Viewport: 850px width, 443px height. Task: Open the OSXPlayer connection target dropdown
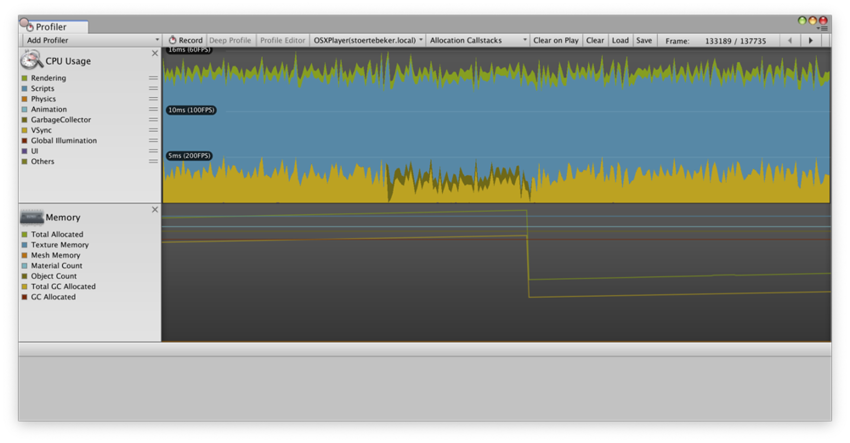[x=367, y=41]
